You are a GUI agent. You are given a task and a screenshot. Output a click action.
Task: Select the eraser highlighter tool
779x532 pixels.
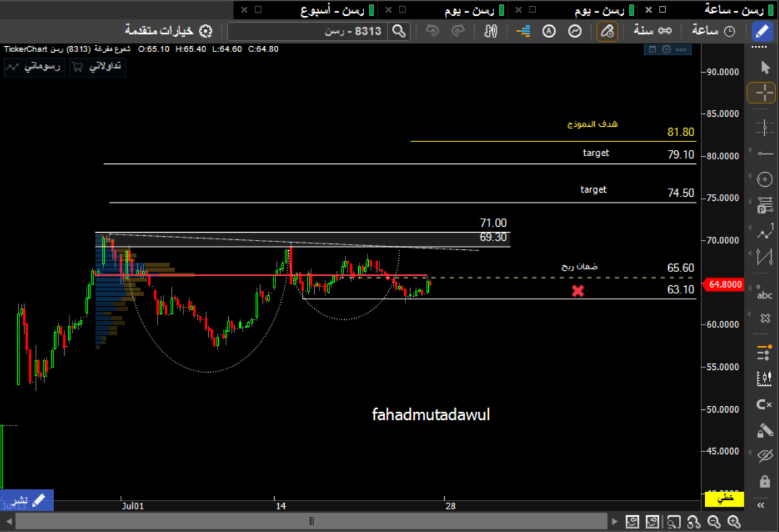pyautogui.click(x=764, y=430)
